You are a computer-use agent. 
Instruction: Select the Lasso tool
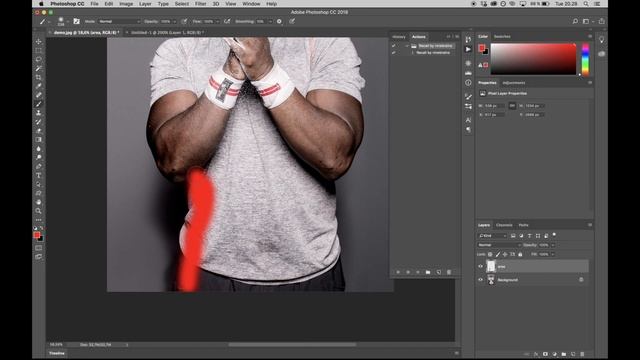38,59
